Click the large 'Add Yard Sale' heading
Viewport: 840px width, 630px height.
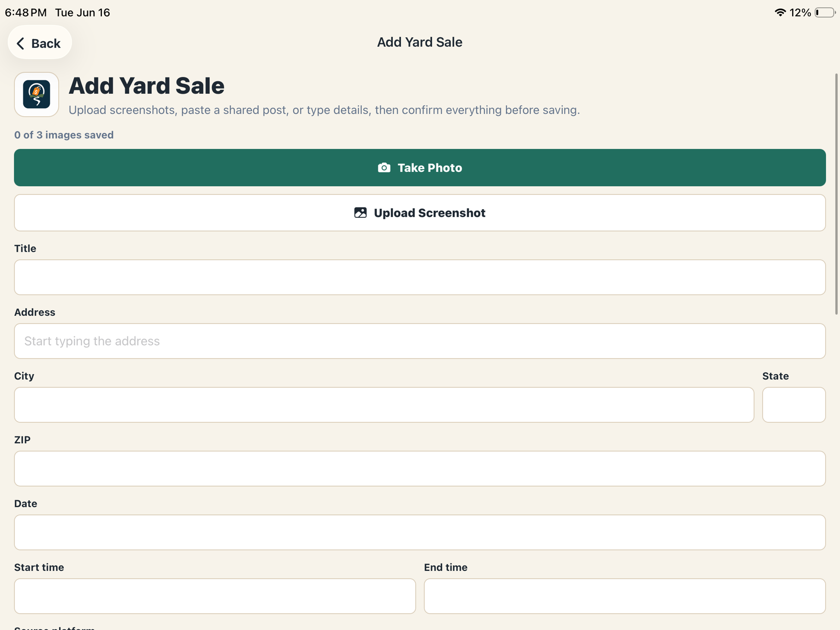point(147,86)
